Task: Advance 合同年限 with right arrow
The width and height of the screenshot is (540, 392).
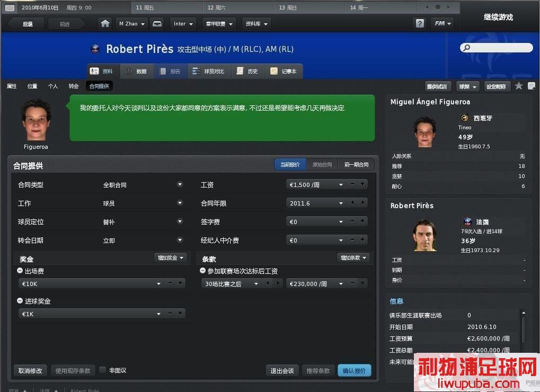Action: pos(362,203)
